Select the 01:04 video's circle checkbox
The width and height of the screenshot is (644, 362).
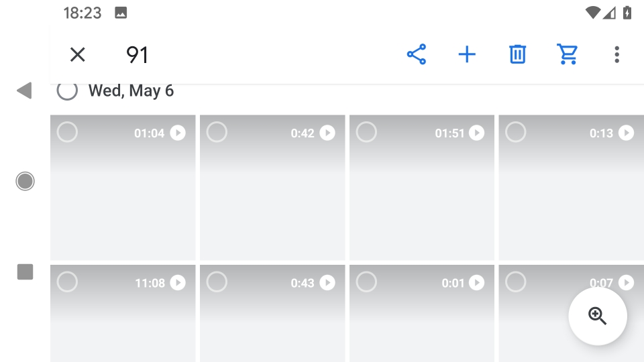tap(67, 132)
